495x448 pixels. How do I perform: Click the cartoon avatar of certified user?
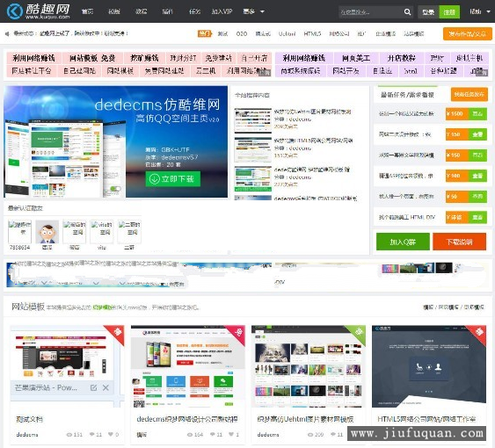coord(47,232)
